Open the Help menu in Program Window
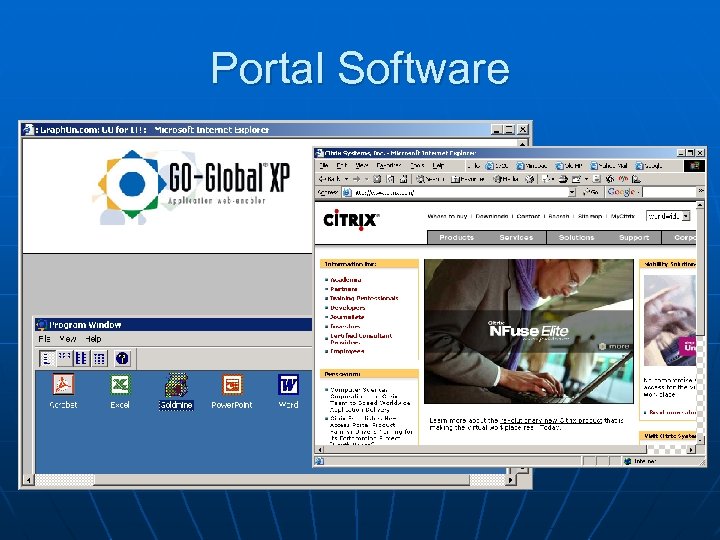The image size is (720, 540). click(x=93, y=339)
